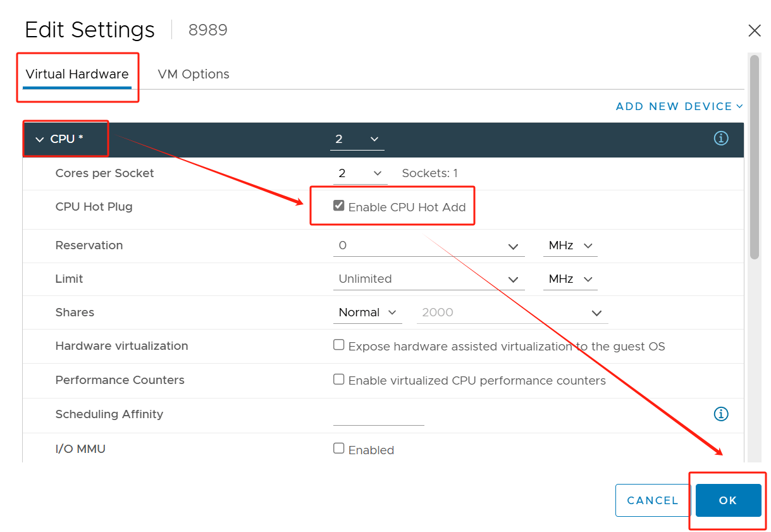Open the Shares Normal dropdown

(367, 312)
